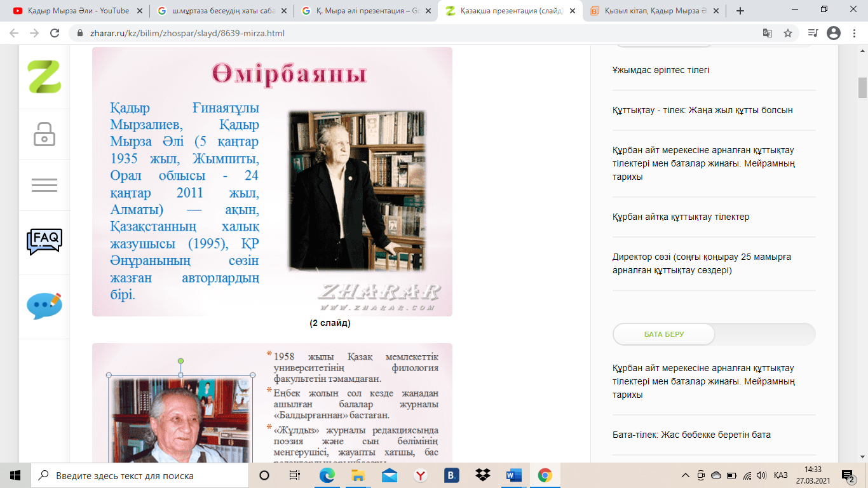Open Құттықтау - тілек: Жаңа жыл құтты болсын

(x=703, y=110)
